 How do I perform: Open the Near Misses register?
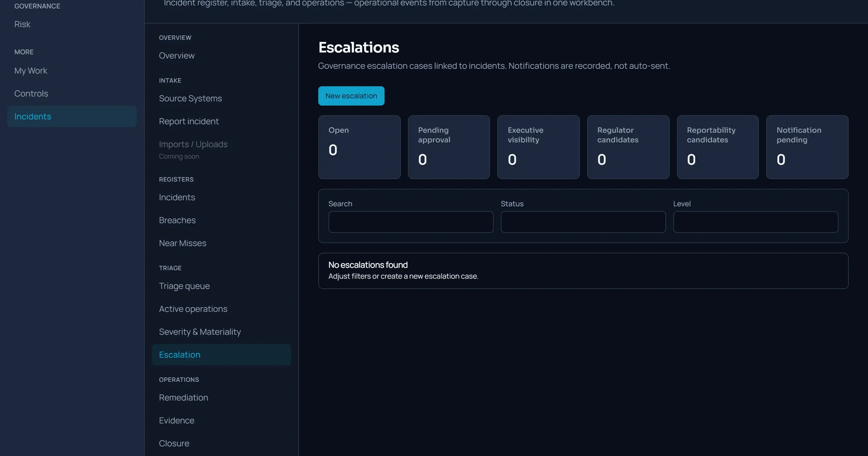pos(222,243)
